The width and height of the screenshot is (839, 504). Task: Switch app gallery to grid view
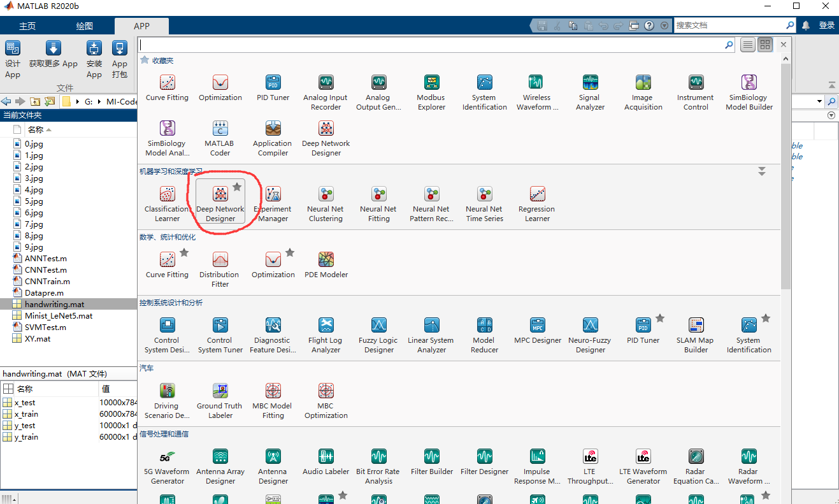coord(765,45)
